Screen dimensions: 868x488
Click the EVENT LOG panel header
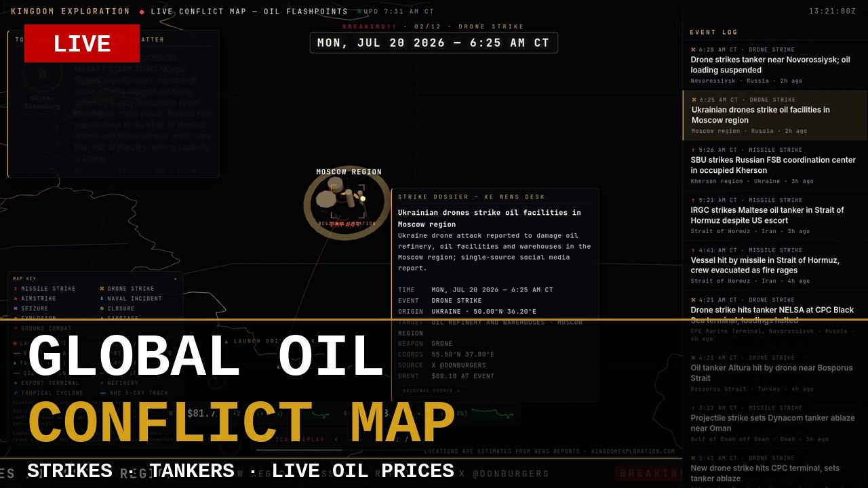pyautogui.click(x=713, y=32)
